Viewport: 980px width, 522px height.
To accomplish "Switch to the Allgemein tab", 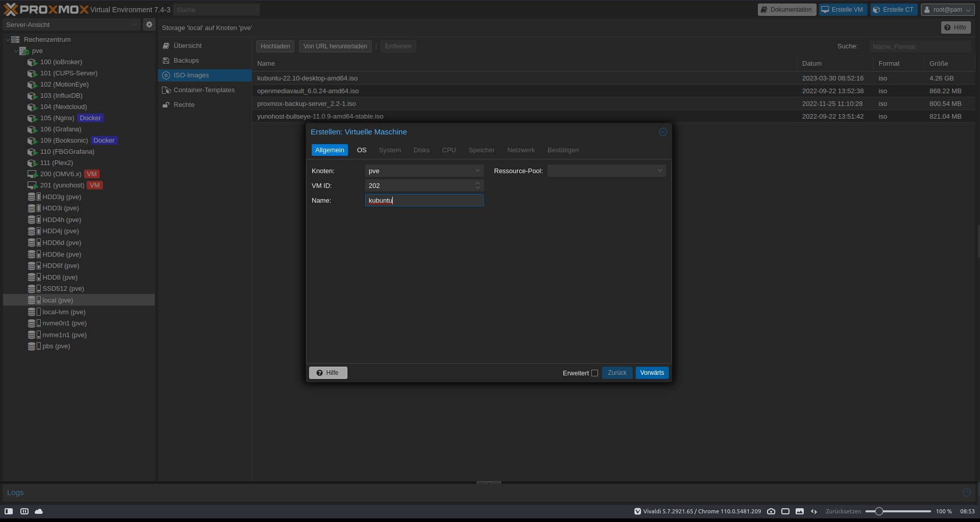I will 330,150.
